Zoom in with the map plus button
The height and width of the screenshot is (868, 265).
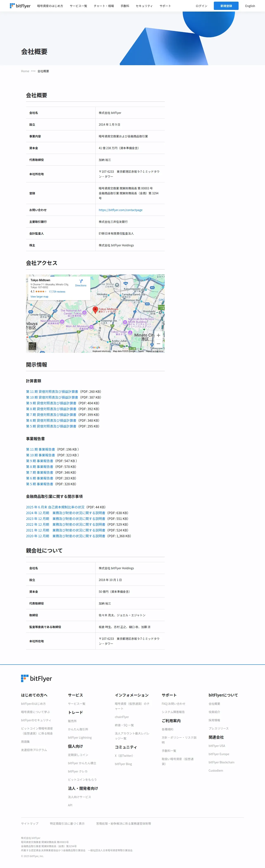(159, 335)
